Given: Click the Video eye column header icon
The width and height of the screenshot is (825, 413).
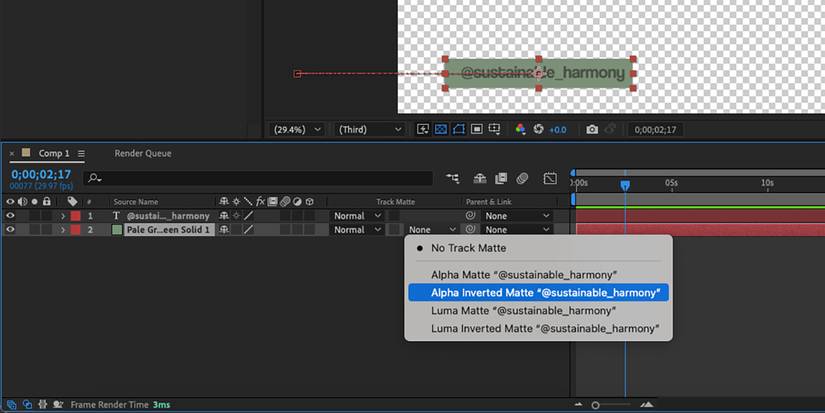Looking at the screenshot, I should pyautogui.click(x=10, y=202).
